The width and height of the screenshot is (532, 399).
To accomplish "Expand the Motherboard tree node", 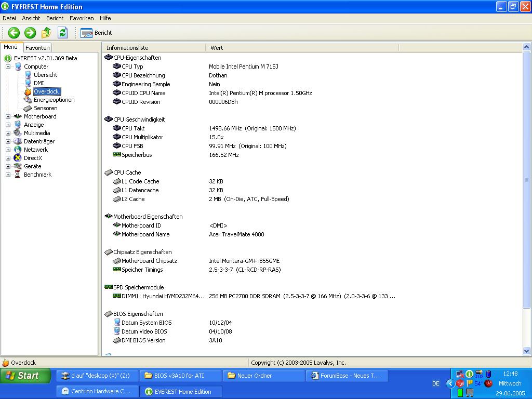I will pyautogui.click(x=8, y=117).
